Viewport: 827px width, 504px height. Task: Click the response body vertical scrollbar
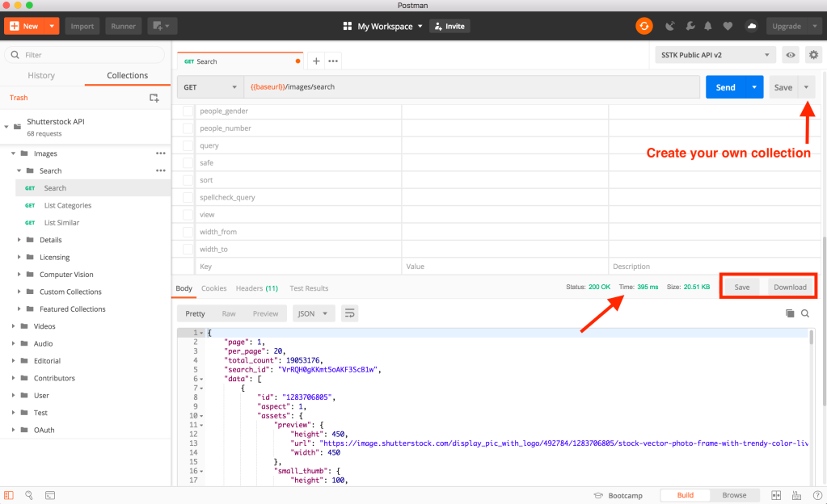[811, 338]
